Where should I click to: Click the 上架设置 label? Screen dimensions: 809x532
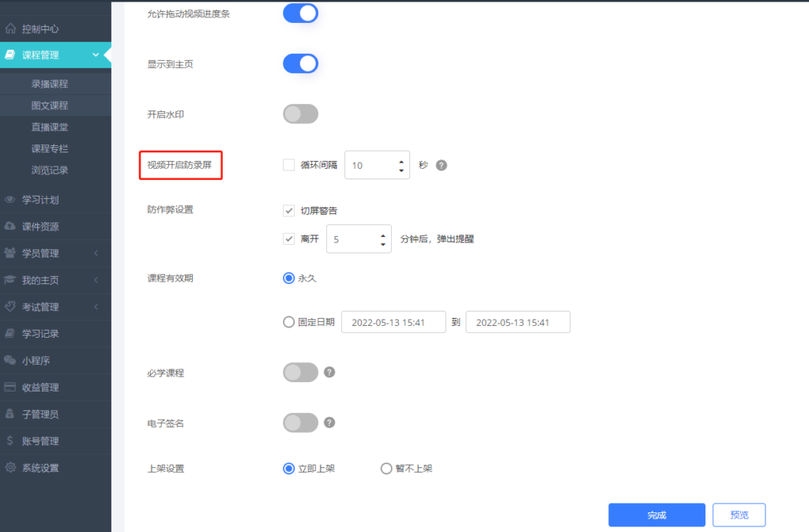(166, 469)
